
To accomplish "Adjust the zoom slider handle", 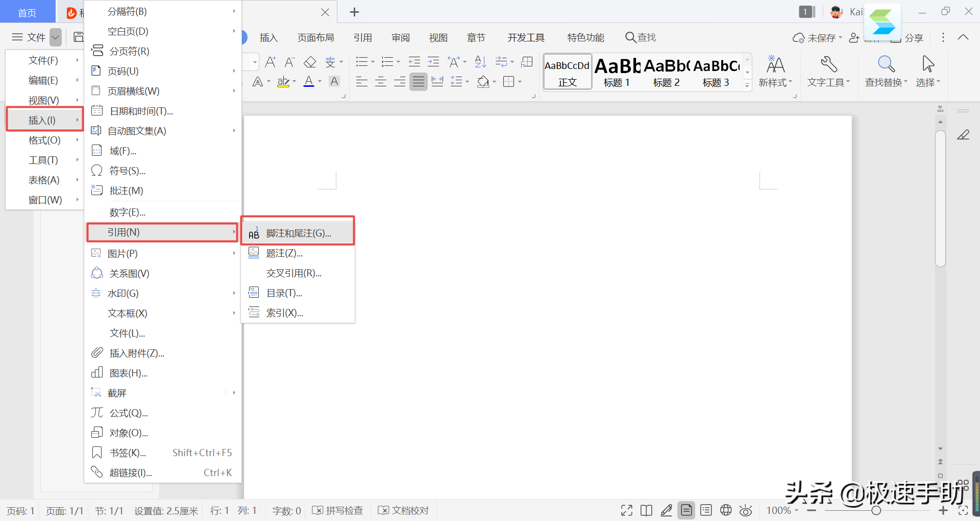I will coord(876,510).
